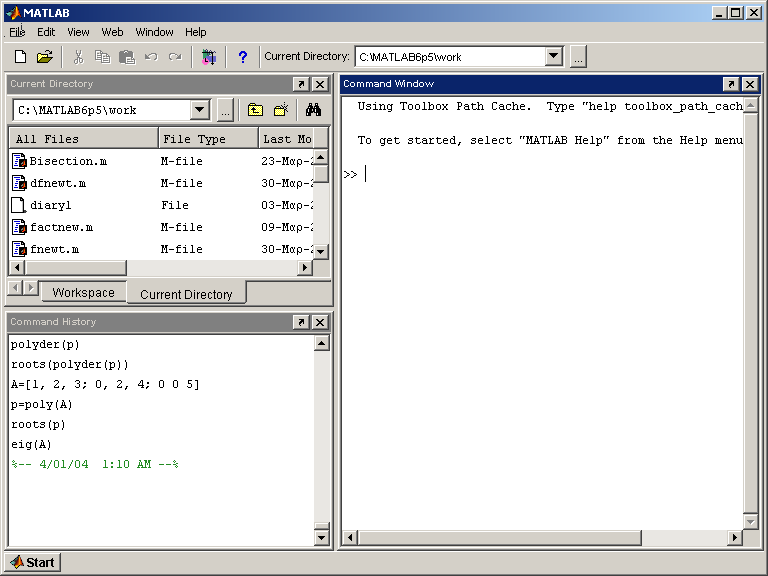
Task: Open the Edit menu
Action: (46, 32)
